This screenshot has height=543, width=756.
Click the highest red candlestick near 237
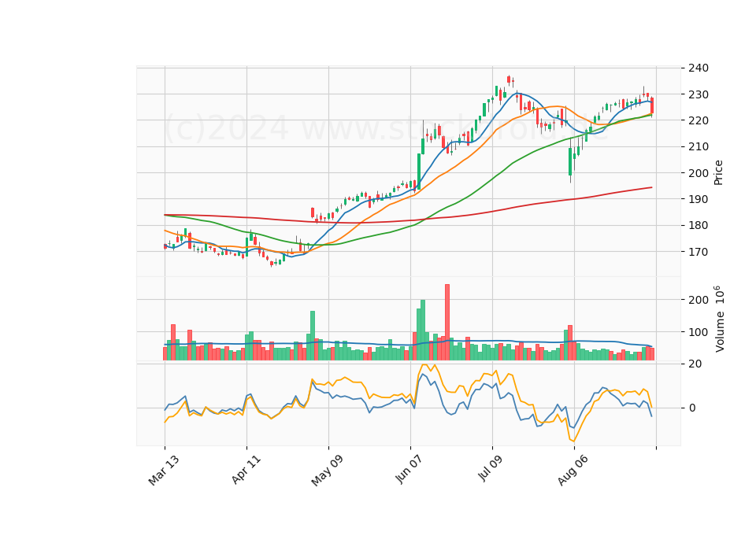pos(509,79)
